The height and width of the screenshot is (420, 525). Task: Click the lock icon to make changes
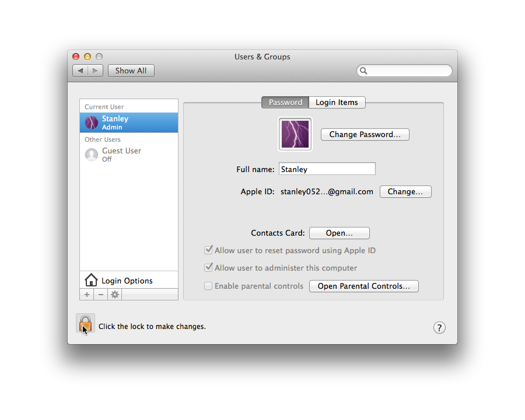click(x=85, y=324)
